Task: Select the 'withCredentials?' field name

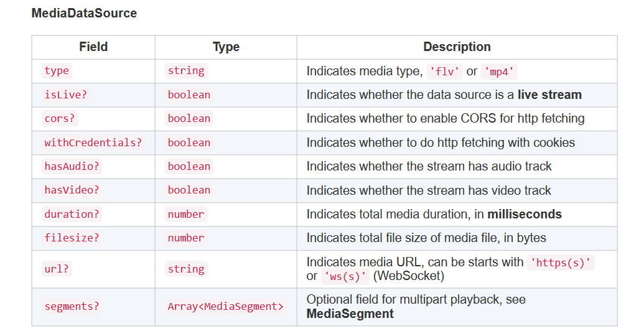Action: 93,142
